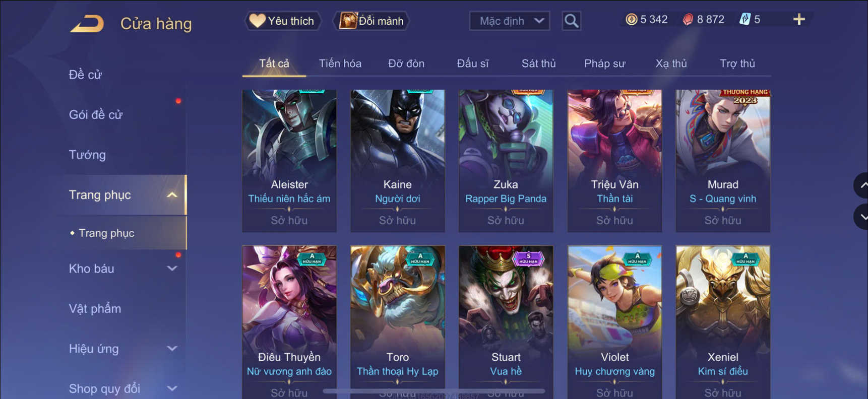Open the Mặc định sort dropdown
Viewport: 868px width, 399px height.
510,21
